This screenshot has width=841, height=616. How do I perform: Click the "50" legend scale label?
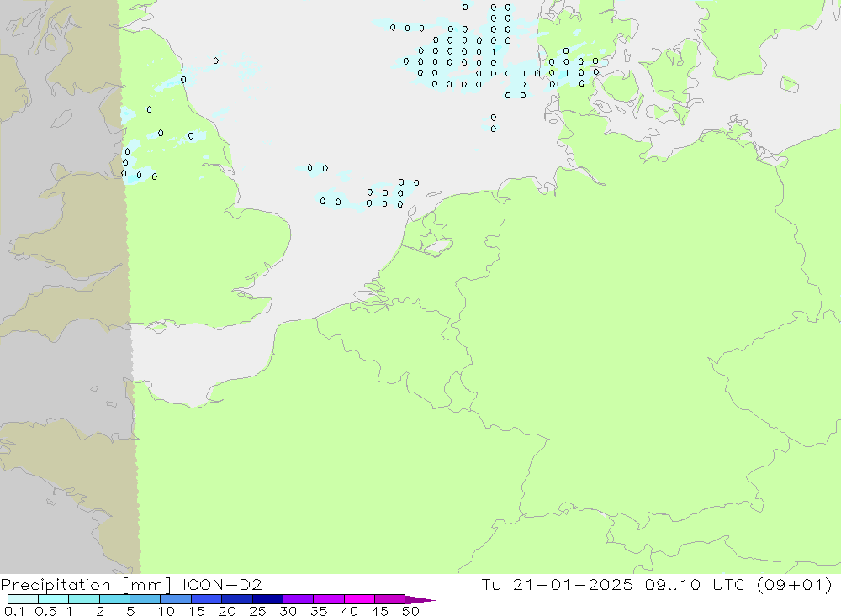[x=410, y=611]
